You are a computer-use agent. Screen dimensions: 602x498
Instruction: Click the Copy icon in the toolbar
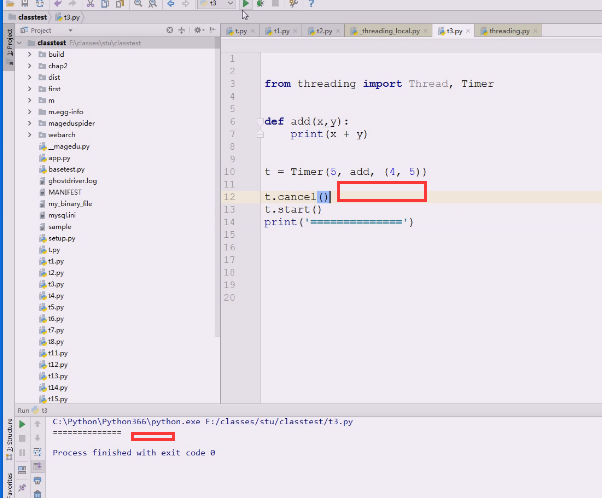(x=105, y=4)
